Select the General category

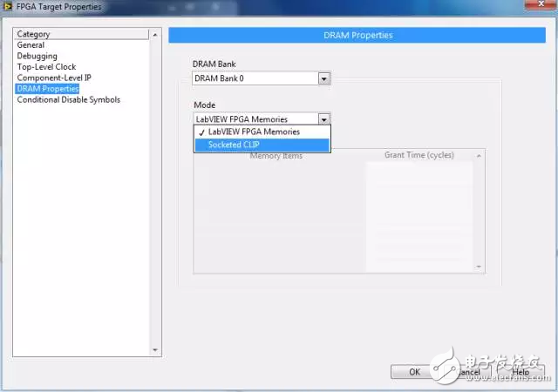tap(31, 45)
